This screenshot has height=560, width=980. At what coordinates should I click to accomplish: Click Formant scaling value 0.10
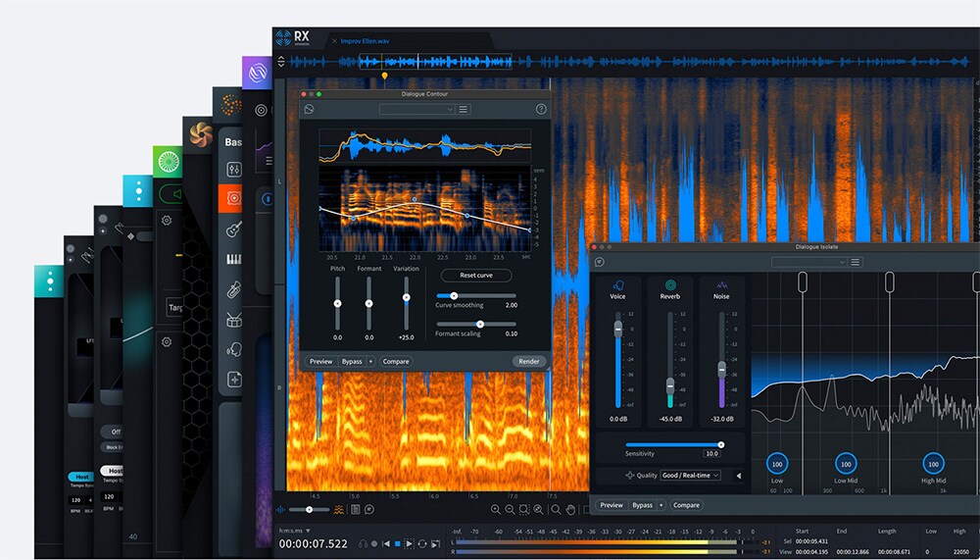(512, 333)
